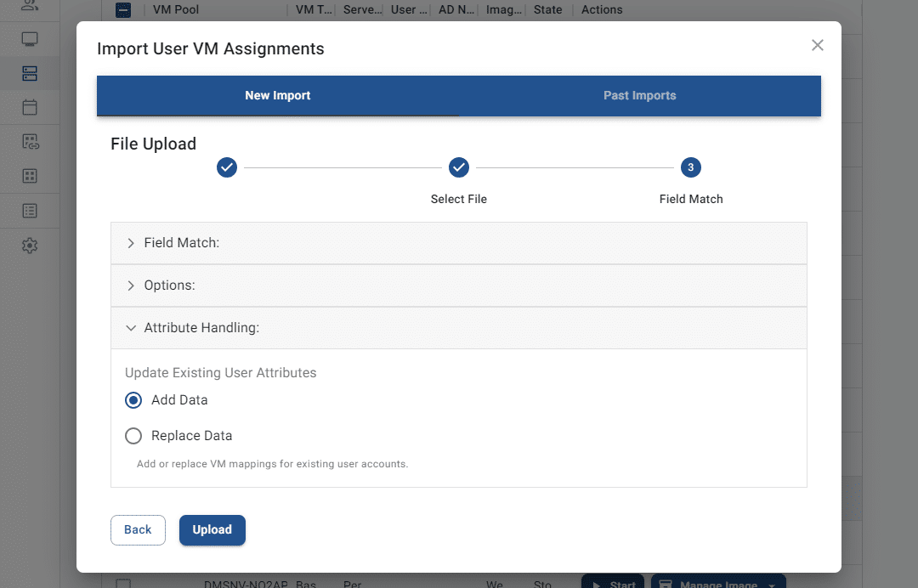This screenshot has height=588, width=918.
Task: Open the server stack icon in sidebar
Action: click(30, 74)
